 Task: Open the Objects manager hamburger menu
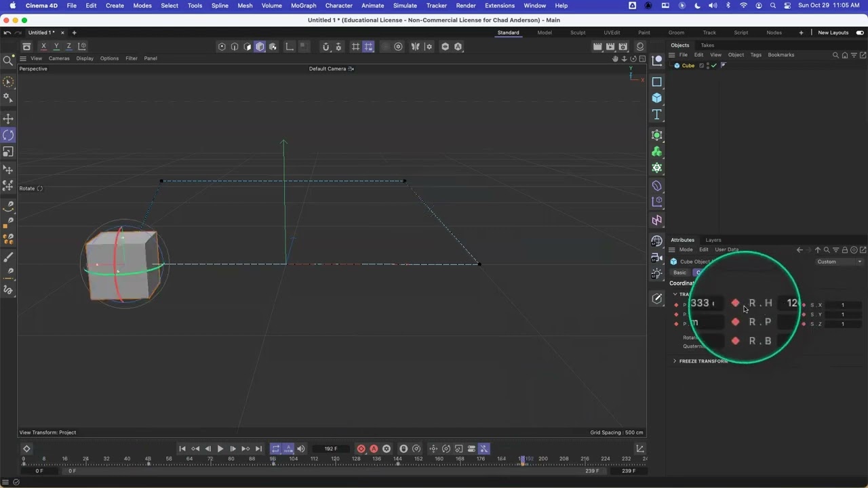(x=672, y=55)
